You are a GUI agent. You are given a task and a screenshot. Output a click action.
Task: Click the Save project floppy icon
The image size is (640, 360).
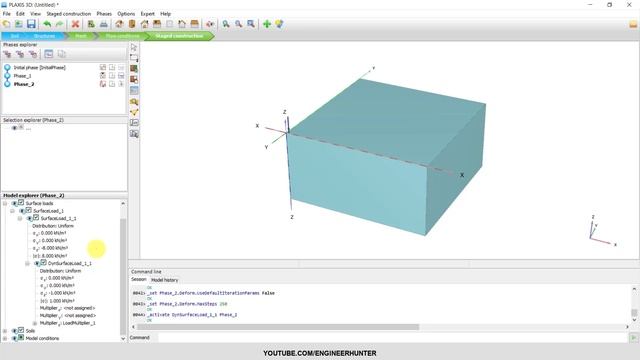click(31, 24)
